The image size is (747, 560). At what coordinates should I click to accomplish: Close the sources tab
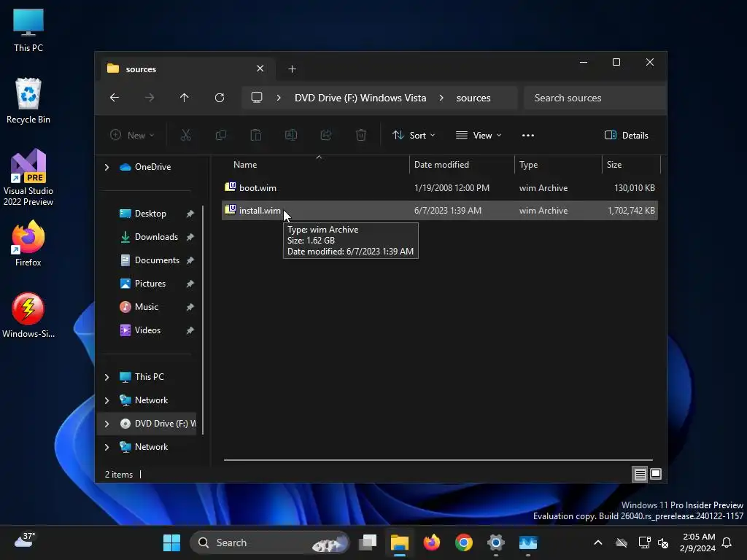pos(260,69)
